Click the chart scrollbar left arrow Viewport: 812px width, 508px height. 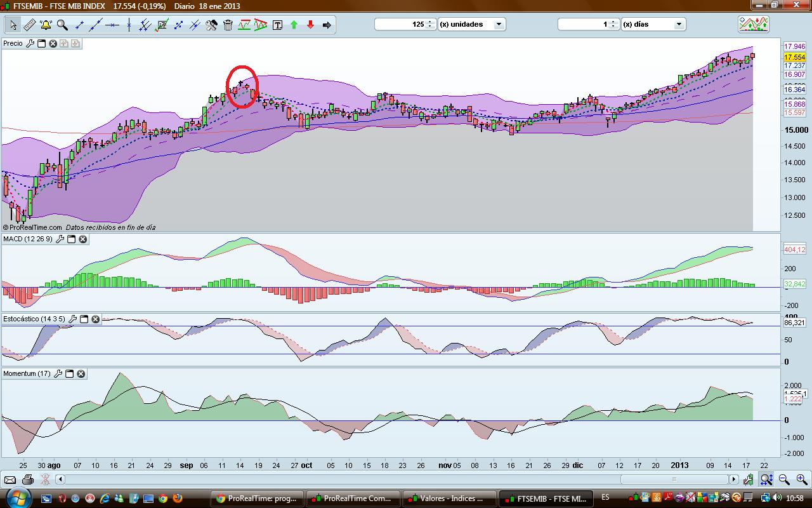click(60, 479)
